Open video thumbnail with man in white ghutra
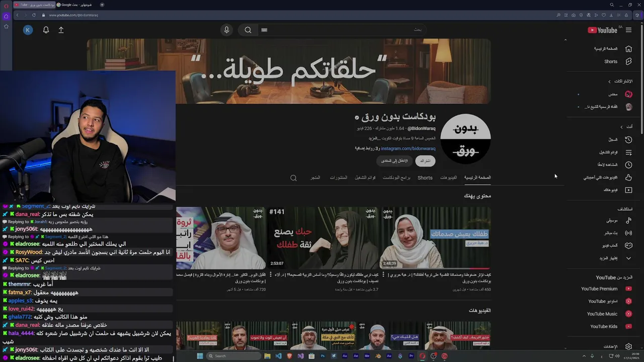Image resolution: width=644 pixels, height=362 pixels. point(221,237)
